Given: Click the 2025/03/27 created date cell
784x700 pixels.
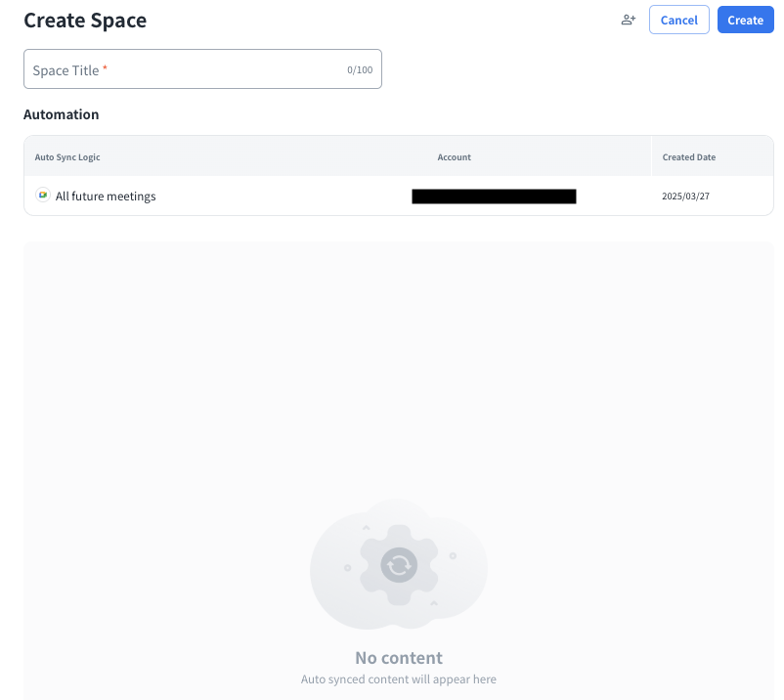Looking at the screenshot, I should pyautogui.click(x=684, y=197).
